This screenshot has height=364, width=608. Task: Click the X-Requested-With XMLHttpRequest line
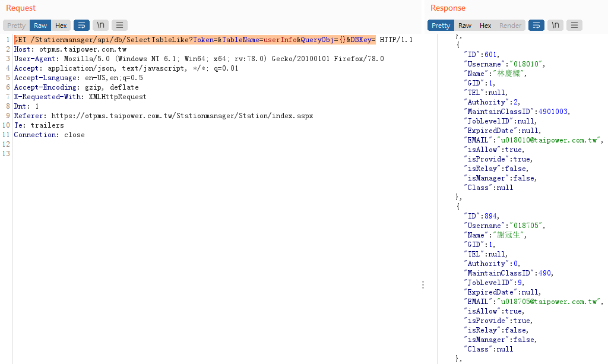point(80,97)
